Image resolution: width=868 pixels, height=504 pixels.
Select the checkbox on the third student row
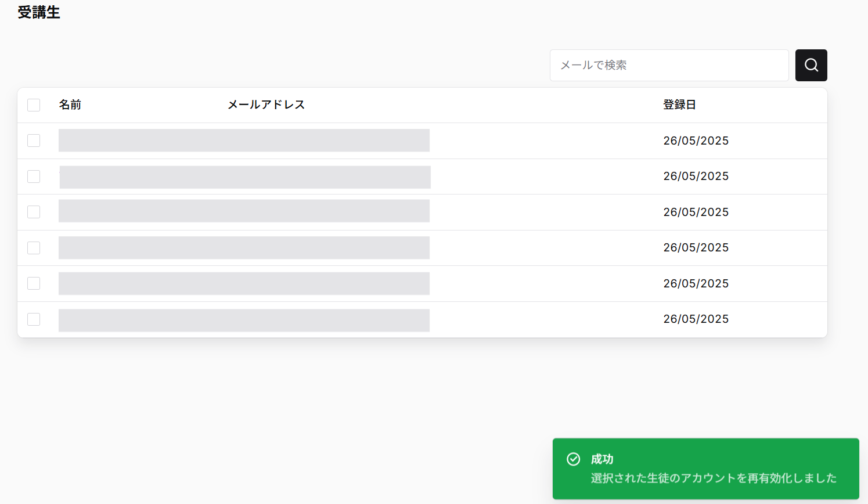[34, 212]
